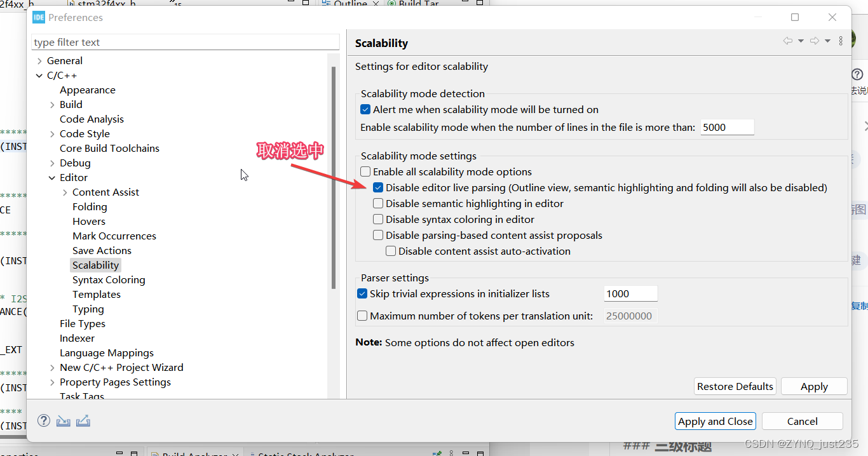Enable all scalability mode options
This screenshot has height=456, width=868.
point(365,171)
